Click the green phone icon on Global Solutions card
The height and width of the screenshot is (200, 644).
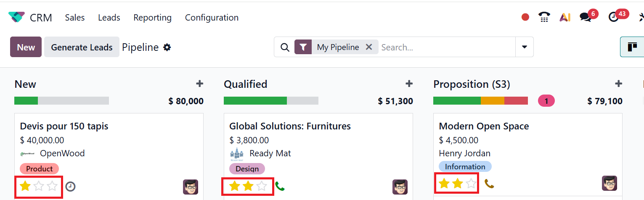tap(280, 186)
